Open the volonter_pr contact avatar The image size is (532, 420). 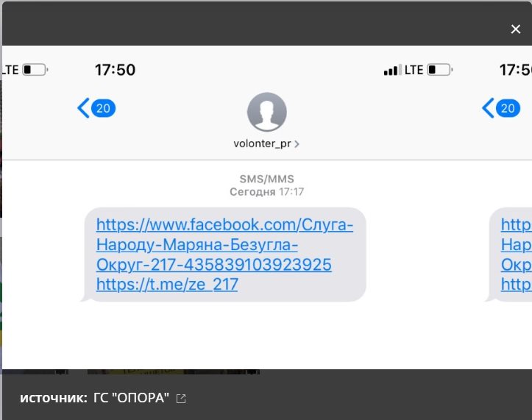(266, 112)
